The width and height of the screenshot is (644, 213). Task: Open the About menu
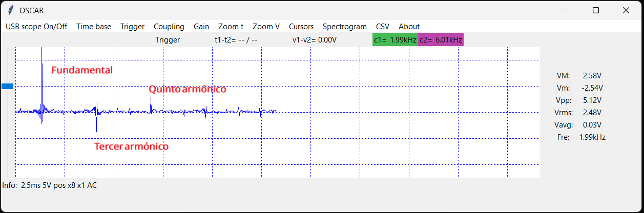409,27
